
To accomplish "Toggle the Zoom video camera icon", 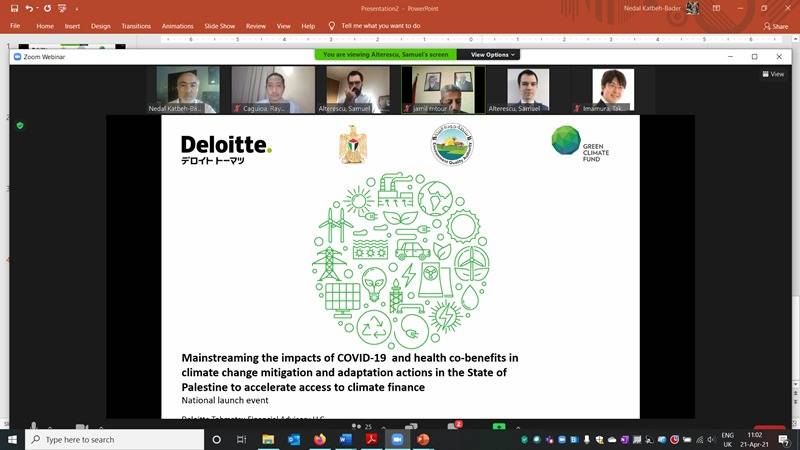I will coord(82,427).
